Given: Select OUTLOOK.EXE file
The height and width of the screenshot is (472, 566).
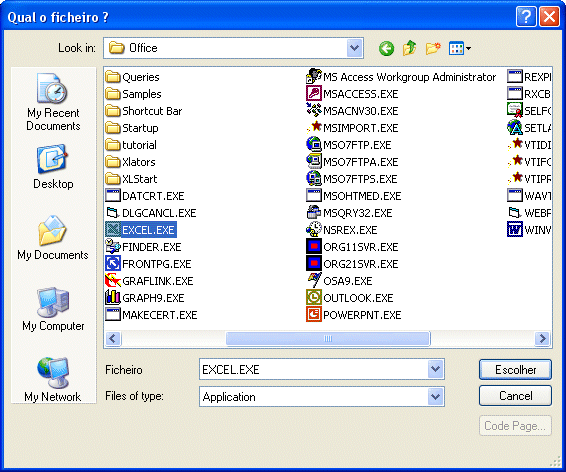Looking at the screenshot, I should [x=350, y=298].
